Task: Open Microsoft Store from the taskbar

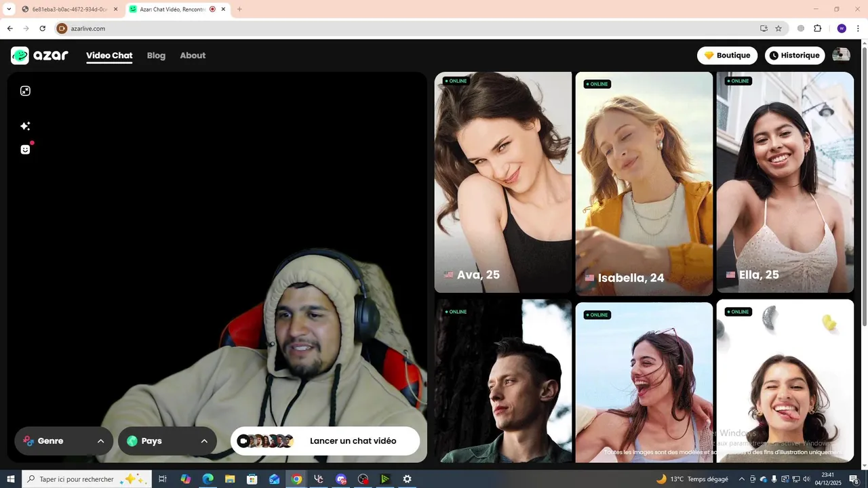Action: point(252,479)
